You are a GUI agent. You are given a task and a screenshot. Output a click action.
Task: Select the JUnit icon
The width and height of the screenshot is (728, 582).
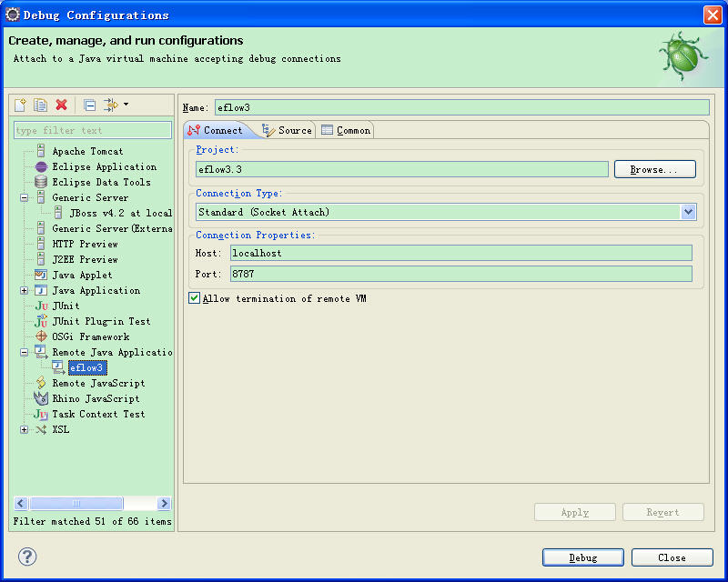point(41,306)
